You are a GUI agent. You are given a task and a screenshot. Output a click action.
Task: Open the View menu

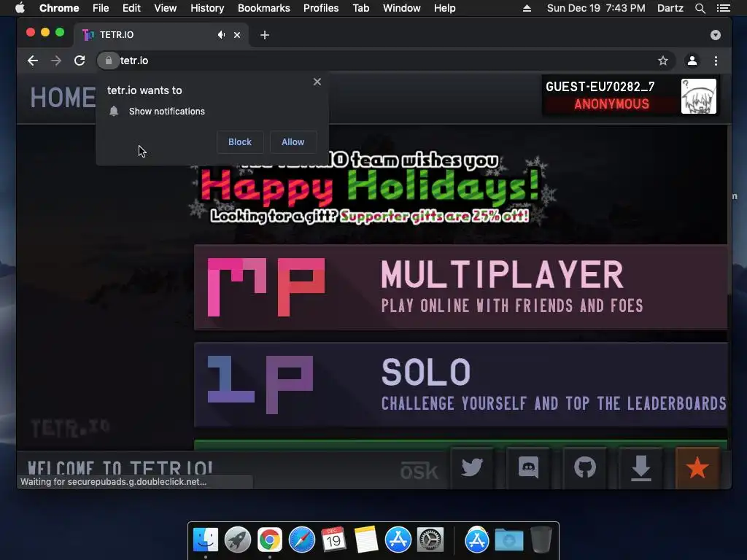166,8
